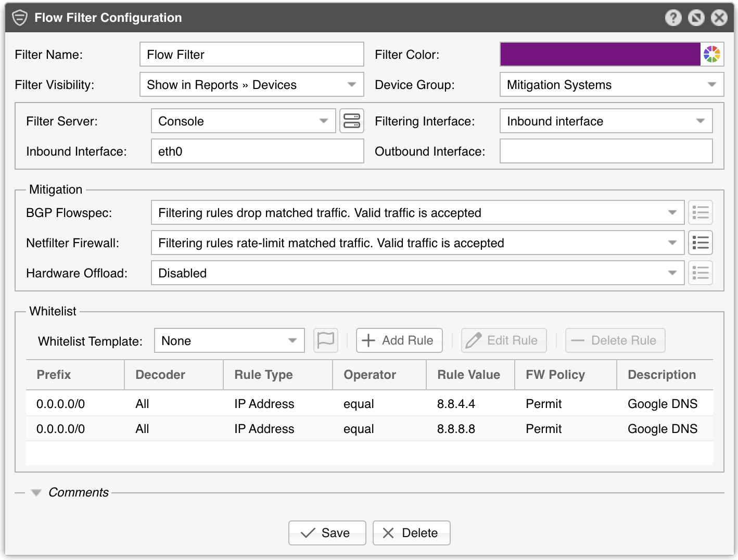Open the Hardware Offload dropdown
This screenshot has width=738, height=560.
click(x=418, y=273)
